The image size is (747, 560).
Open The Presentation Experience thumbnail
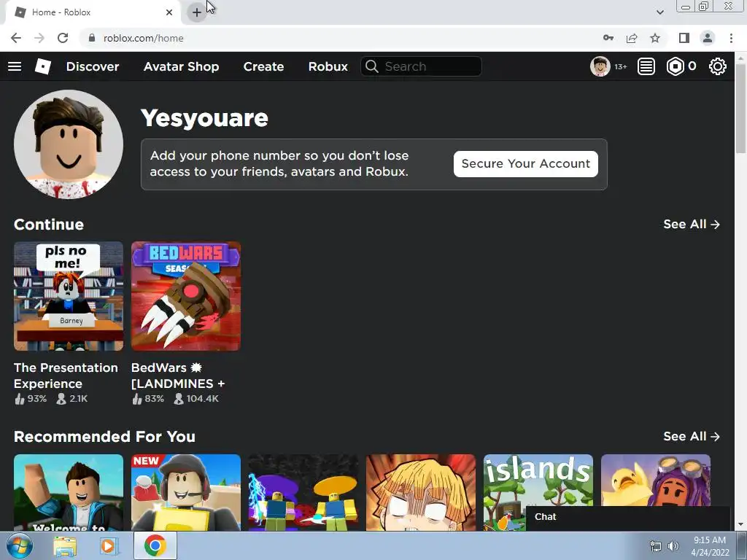(x=68, y=296)
